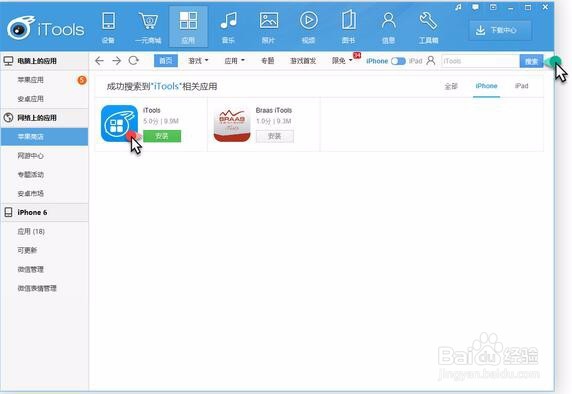The height and width of the screenshot is (394, 572).
Task: Open the 信息 person info section
Action: point(389,27)
